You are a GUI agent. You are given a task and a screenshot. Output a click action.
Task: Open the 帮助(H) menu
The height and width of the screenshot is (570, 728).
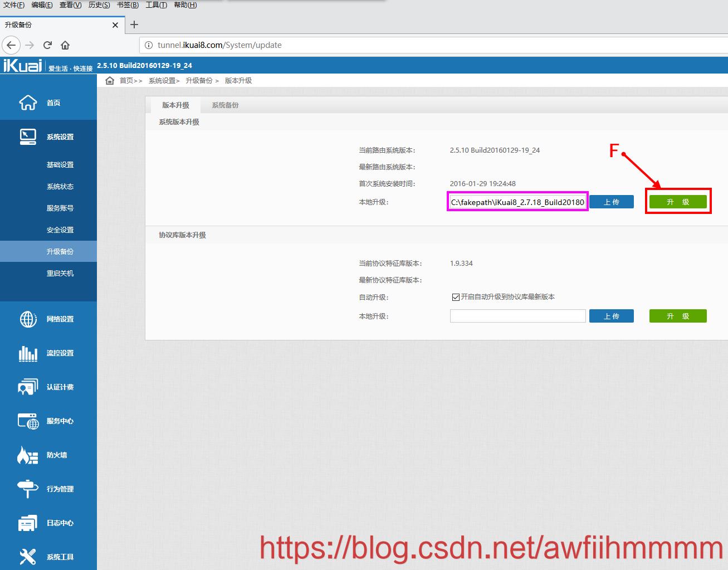pyautogui.click(x=185, y=5)
